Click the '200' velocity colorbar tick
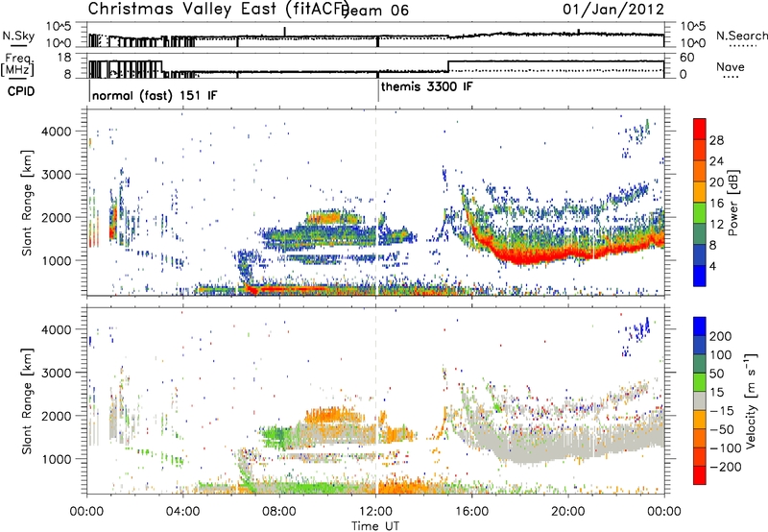The image size is (768, 532). point(721,336)
